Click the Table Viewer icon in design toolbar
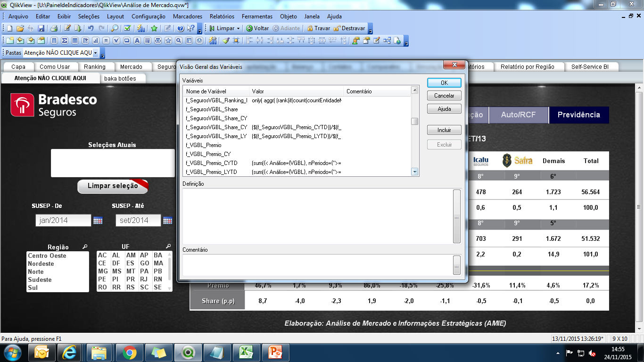 [x=387, y=41]
